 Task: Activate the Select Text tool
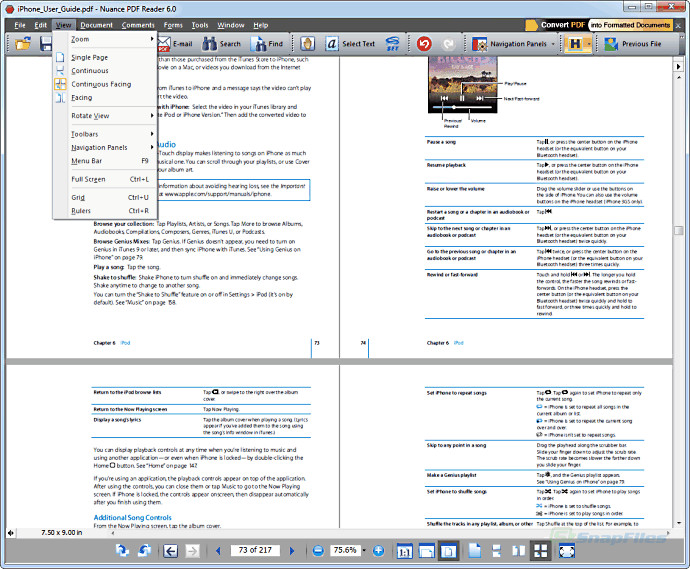click(x=350, y=44)
